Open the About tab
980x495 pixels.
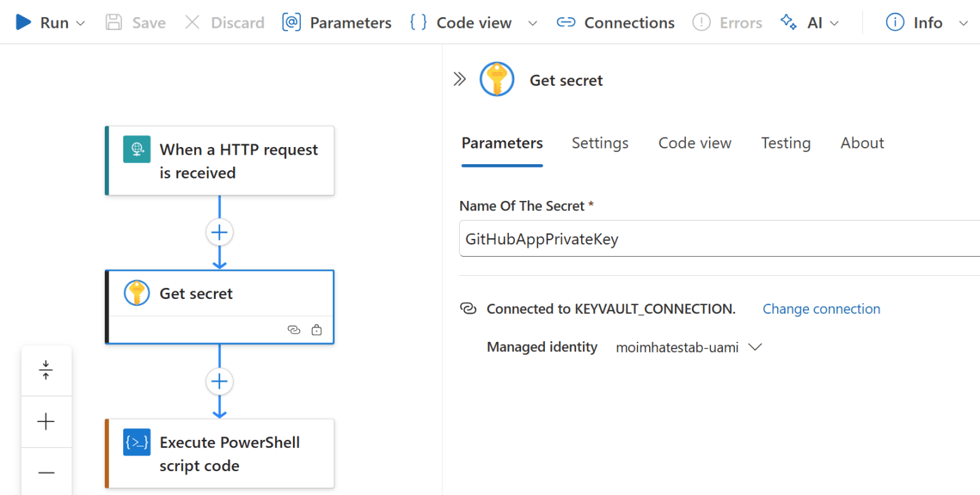(x=862, y=143)
